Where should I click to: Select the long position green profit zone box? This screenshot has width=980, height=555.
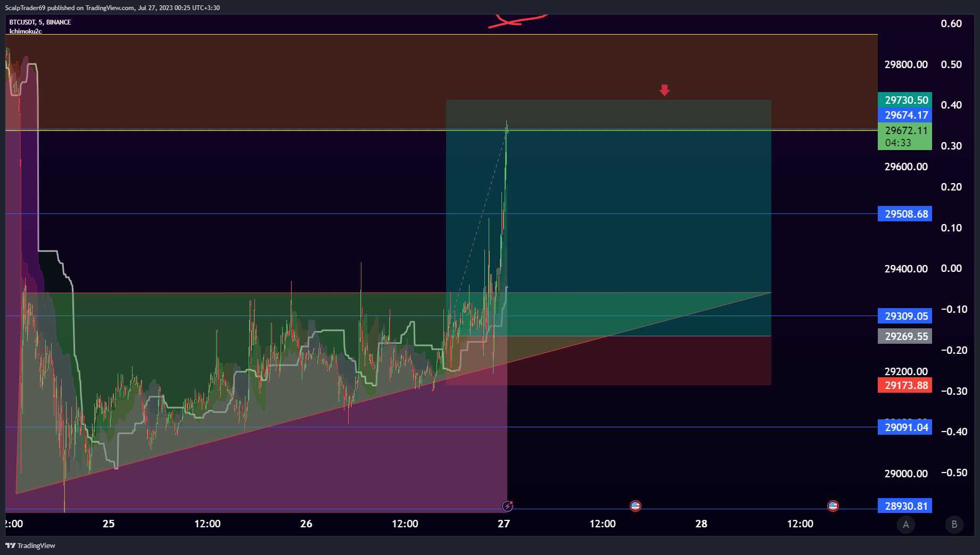[608, 218]
